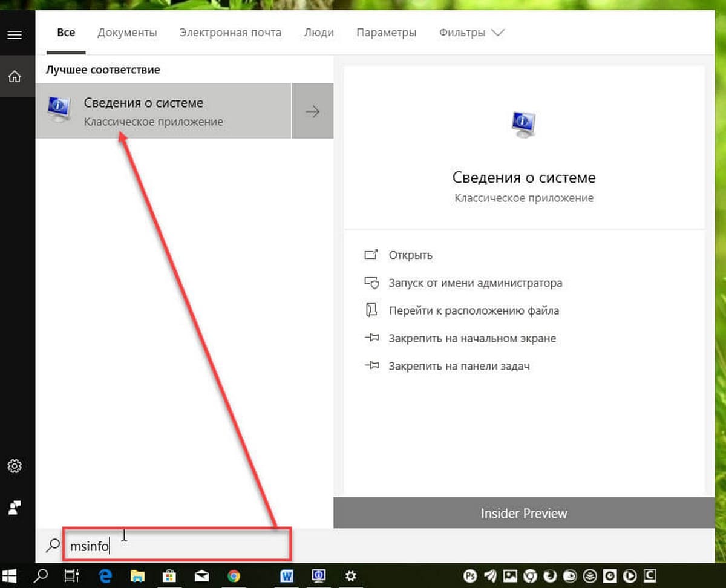The image size is (726, 588).
Task: Launch Google Chrome from taskbar
Action: coord(234,576)
